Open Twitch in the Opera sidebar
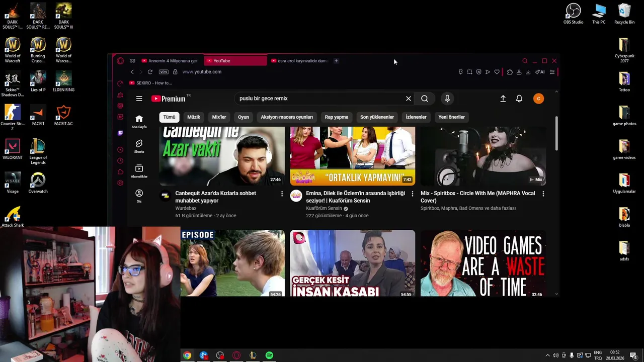The width and height of the screenshot is (644, 362). 120,133
